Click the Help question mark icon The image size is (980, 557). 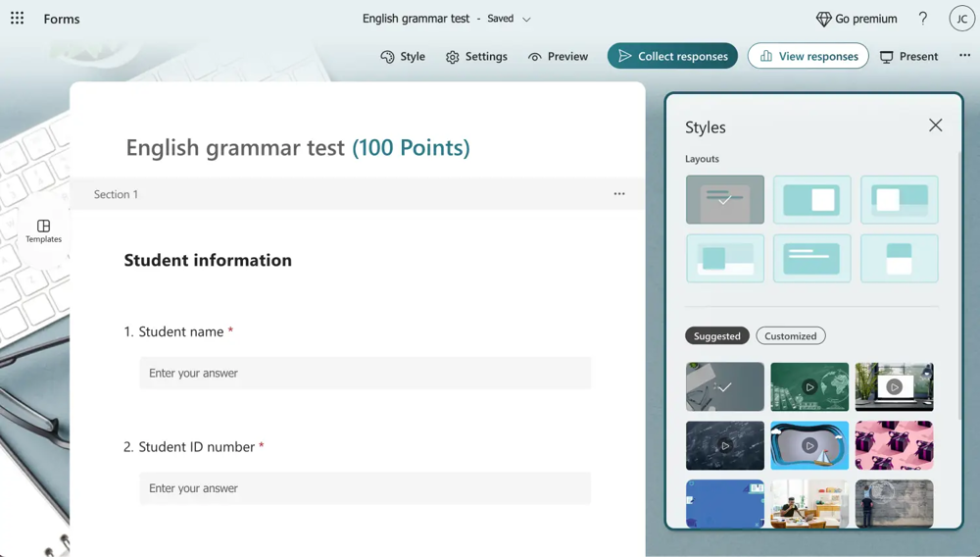click(922, 19)
